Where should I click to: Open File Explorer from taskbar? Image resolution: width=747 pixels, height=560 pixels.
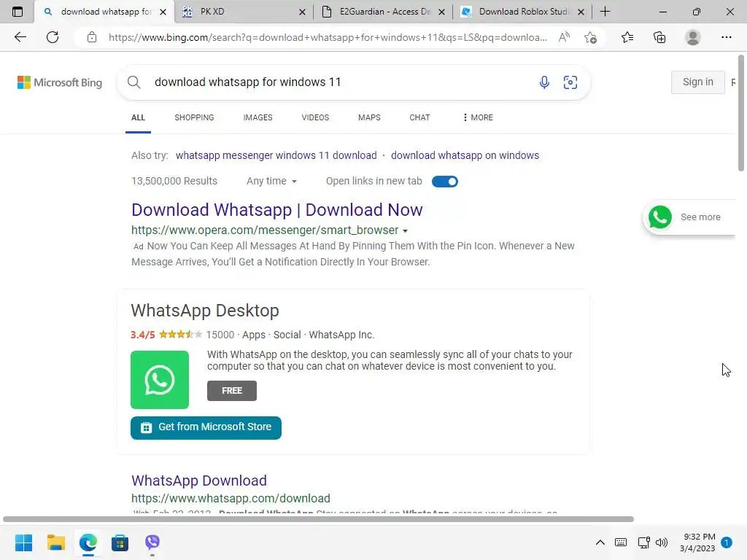[x=55, y=542]
